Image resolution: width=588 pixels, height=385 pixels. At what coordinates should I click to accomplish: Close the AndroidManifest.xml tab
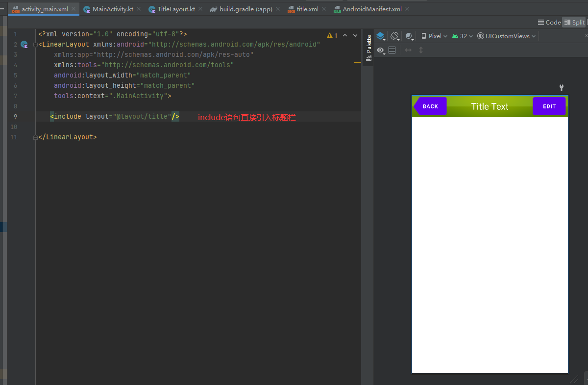pyautogui.click(x=408, y=9)
